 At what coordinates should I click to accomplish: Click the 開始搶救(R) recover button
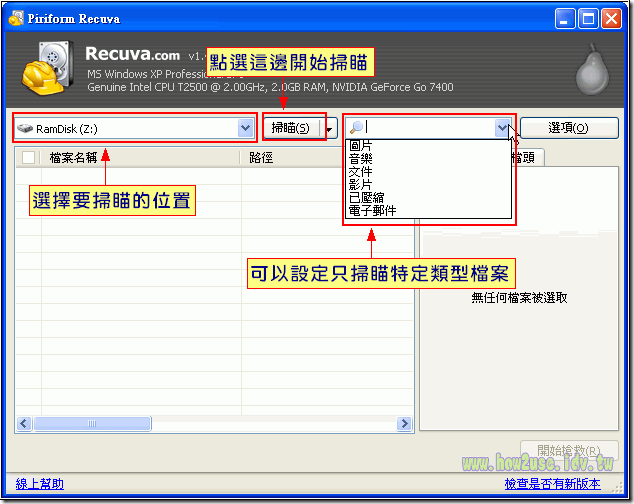point(569,450)
